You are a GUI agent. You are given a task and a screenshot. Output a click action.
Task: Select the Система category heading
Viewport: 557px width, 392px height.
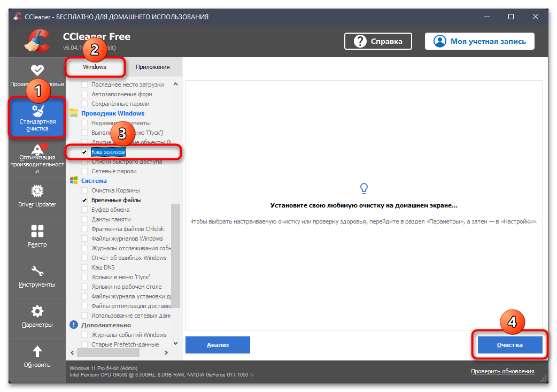point(94,181)
